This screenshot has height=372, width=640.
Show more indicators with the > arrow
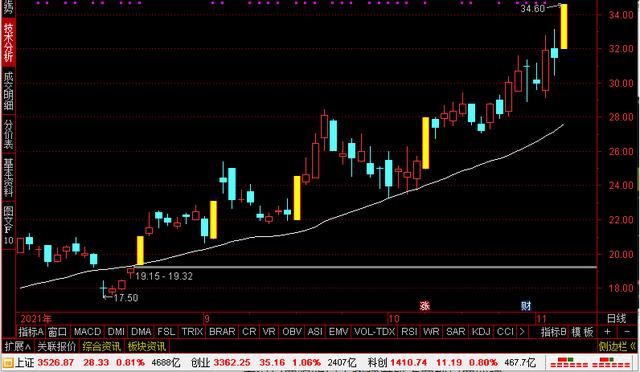pyautogui.click(x=522, y=332)
